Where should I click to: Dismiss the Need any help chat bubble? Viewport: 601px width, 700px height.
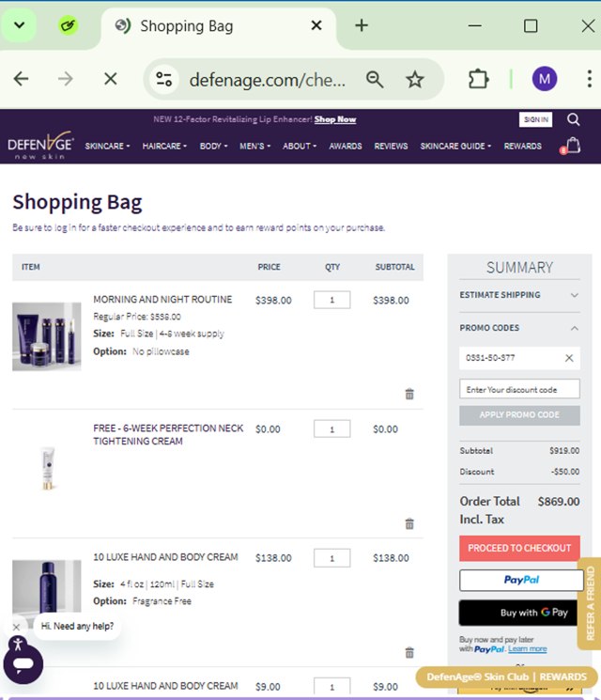pos(16,627)
